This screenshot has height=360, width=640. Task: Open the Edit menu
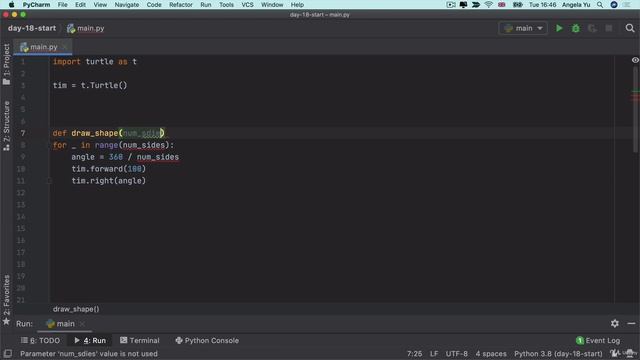80,4
